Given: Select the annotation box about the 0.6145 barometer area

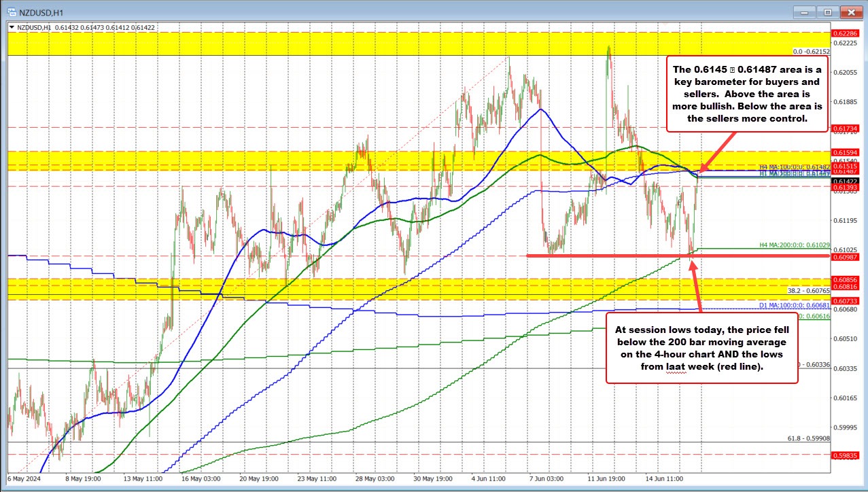Looking at the screenshot, I should [746, 94].
